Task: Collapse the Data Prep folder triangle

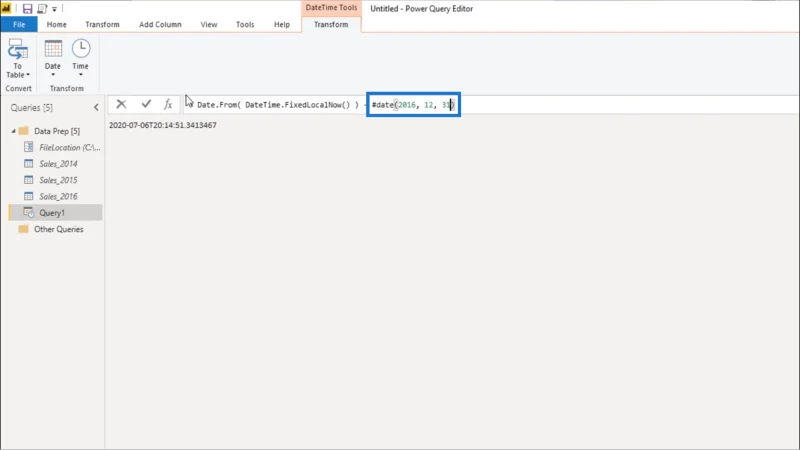Action: tap(14, 131)
